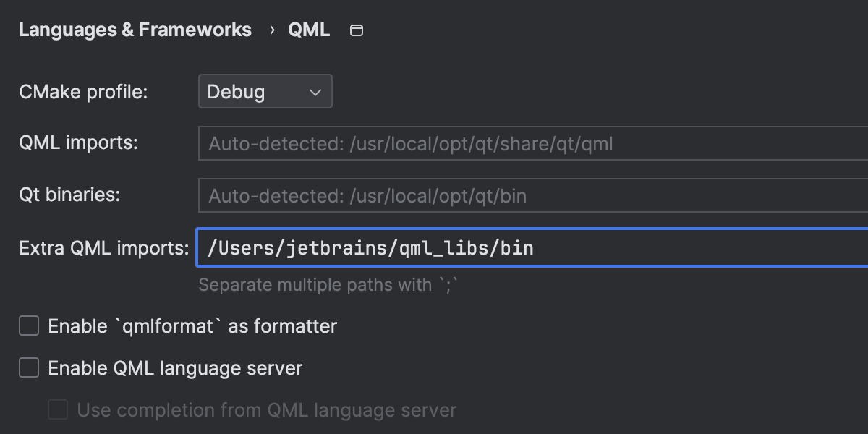This screenshot has width=868, height=434.
Task: Click the CMake profile label
Action: coord(83,92)
